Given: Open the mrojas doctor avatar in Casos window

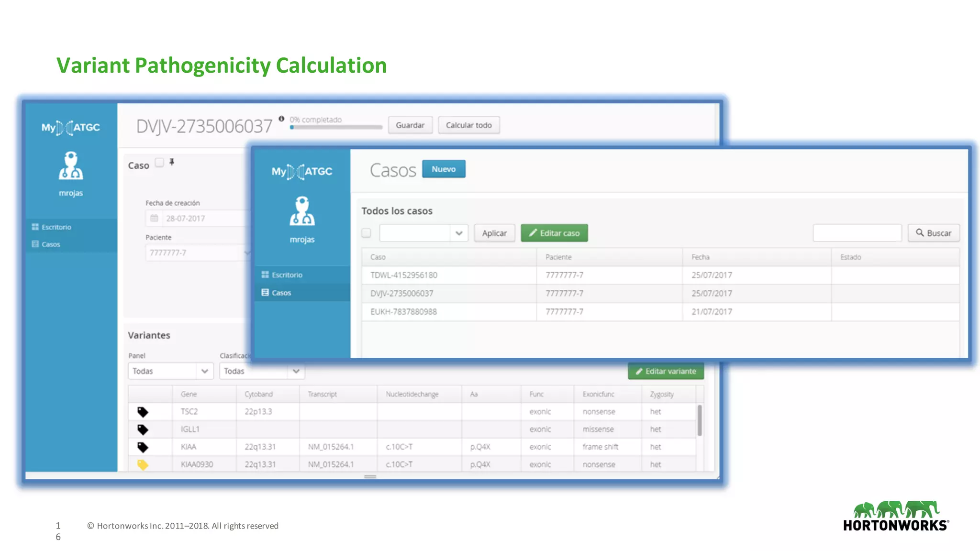Looking at the screenshot, I should pyautogui.click(x=302, y=210).
